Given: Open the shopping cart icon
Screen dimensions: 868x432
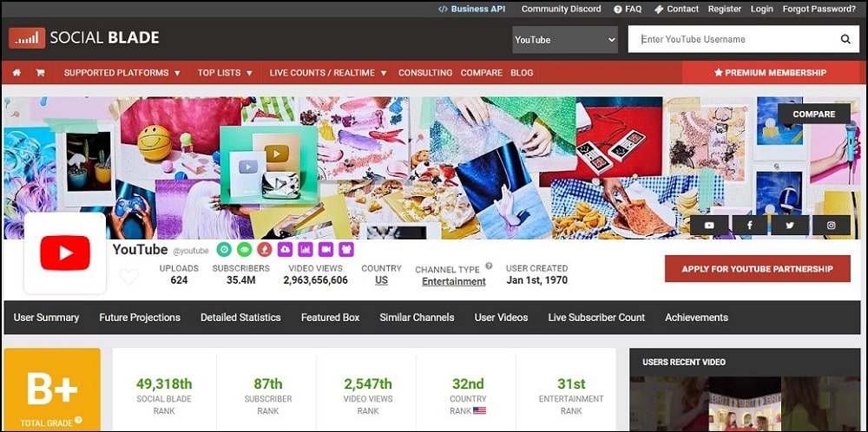Looking at the screenshot, I should pos(41,73).
